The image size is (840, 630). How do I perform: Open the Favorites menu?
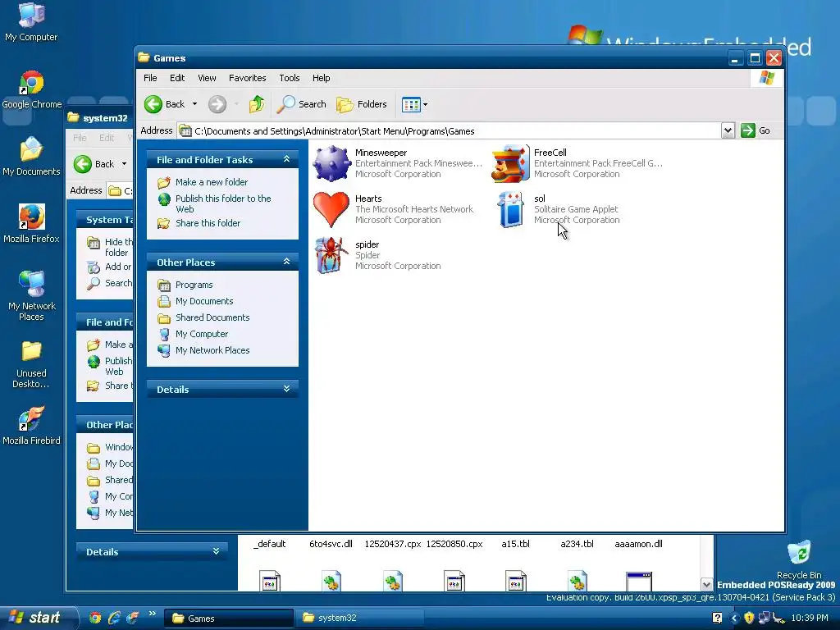click(x=248, y=78)
